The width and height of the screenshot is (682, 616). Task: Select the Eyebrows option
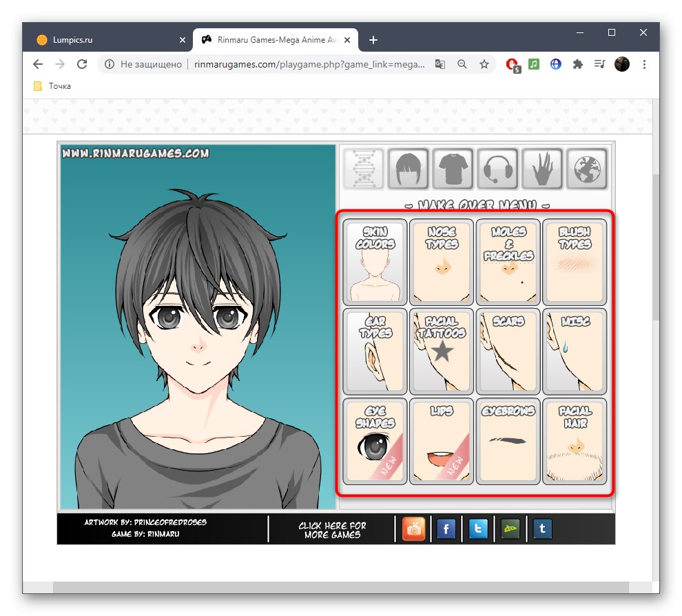[508, 441]
